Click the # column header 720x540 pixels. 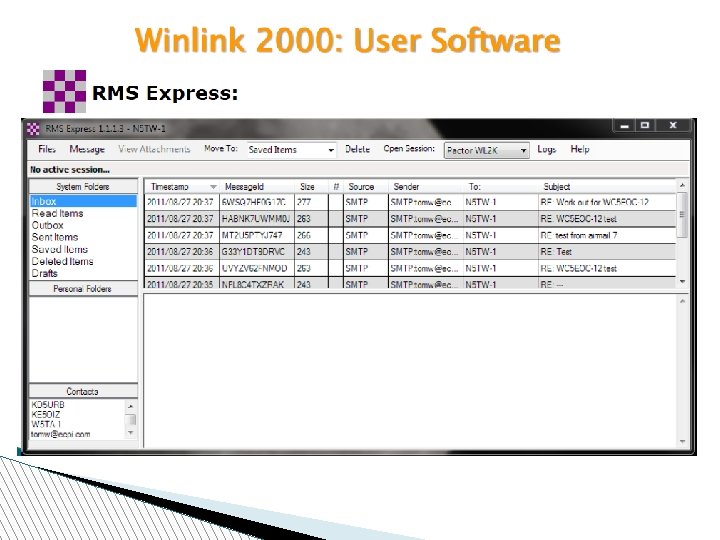[336, 187]
